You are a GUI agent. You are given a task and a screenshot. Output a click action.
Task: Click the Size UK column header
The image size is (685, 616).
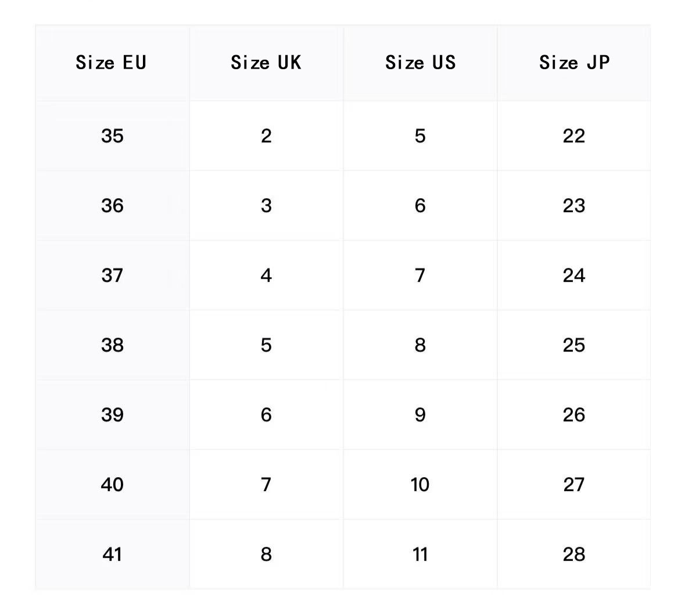(266, 63)
